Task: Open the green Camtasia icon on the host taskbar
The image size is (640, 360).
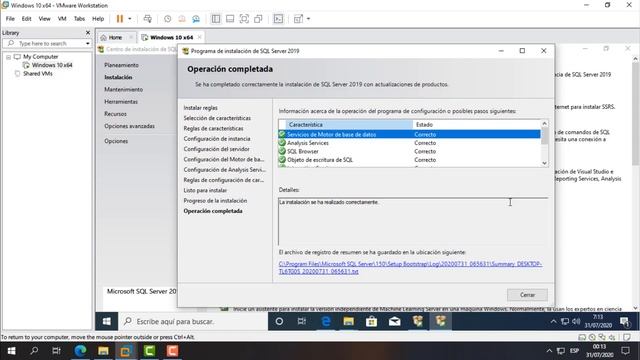Action: tap(149, 351)
